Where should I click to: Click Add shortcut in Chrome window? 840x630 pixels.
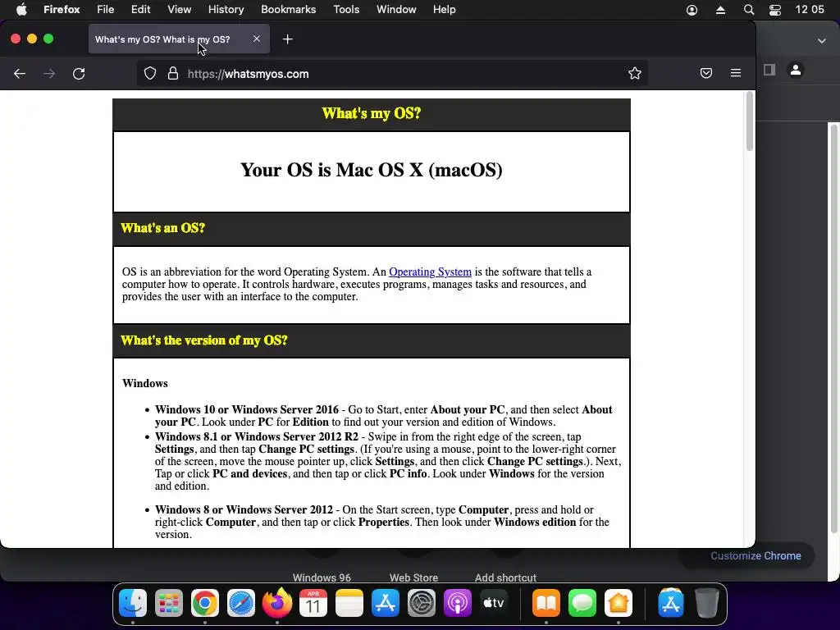(x=505, y=577)
